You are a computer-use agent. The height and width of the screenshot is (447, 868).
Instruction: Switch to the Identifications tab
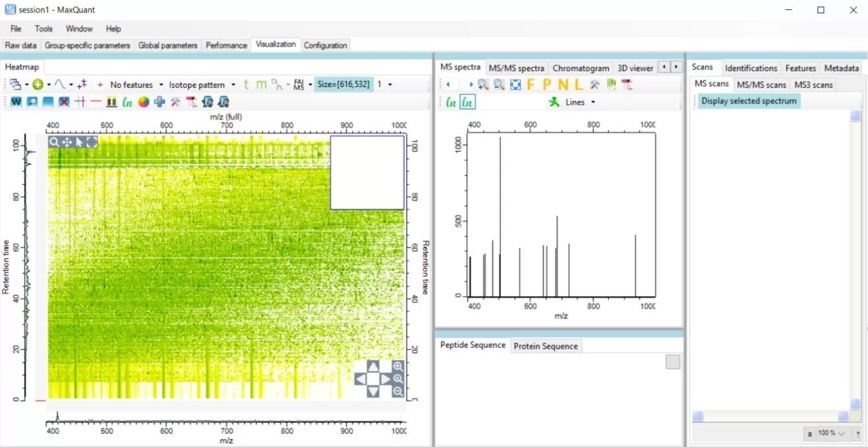point(751,67)
